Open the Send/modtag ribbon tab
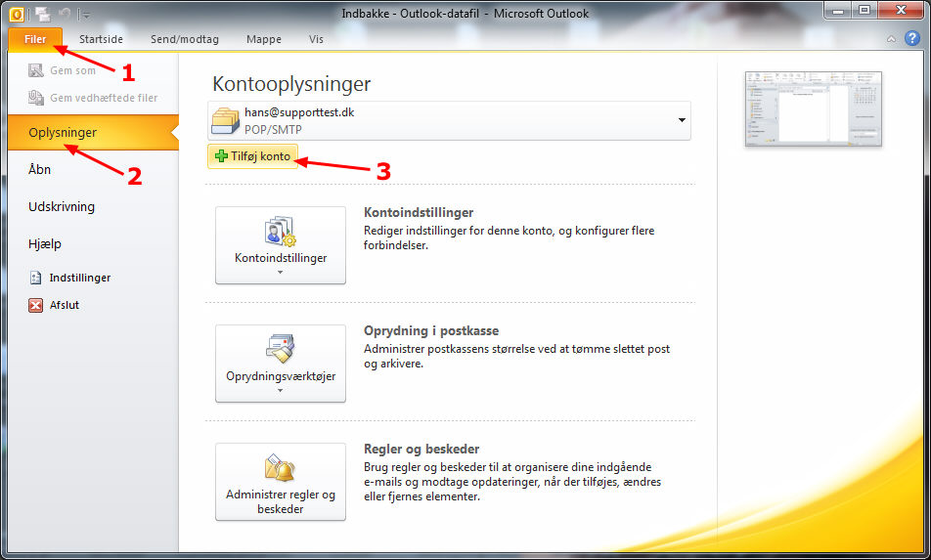The height and width of the screenshot is (560, 931). point(185,39)
